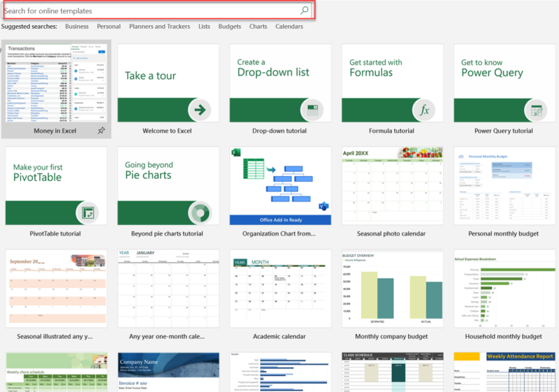
Task: Select the Calendars suggested search
Action: (289, 27)
